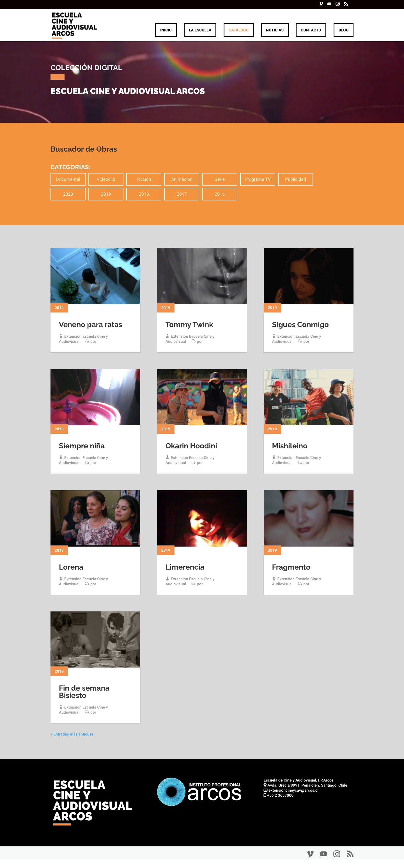Open the La Escuela menu item

tap(200, 30)
